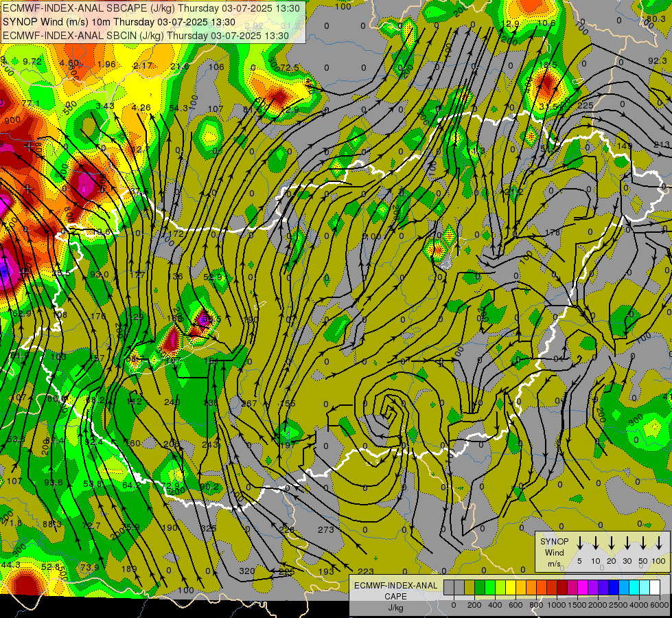The image size is (672, 618).
Task: Click the '80.3' value on the map
Action: tap(656, 19)
